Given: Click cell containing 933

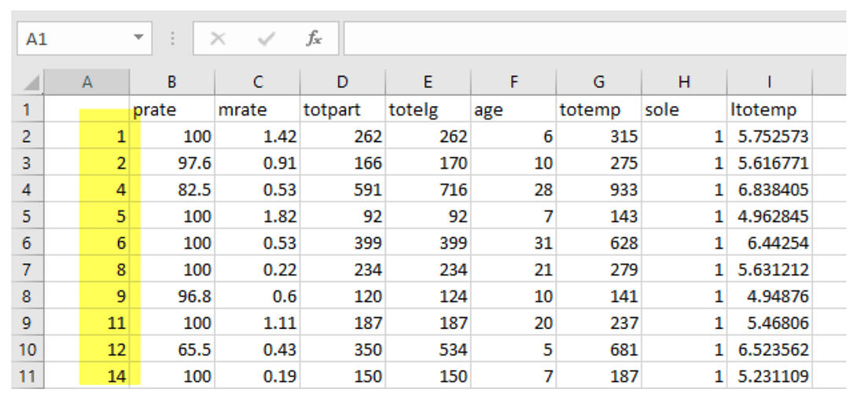Looking at the screenshot, I should point(599,188).
